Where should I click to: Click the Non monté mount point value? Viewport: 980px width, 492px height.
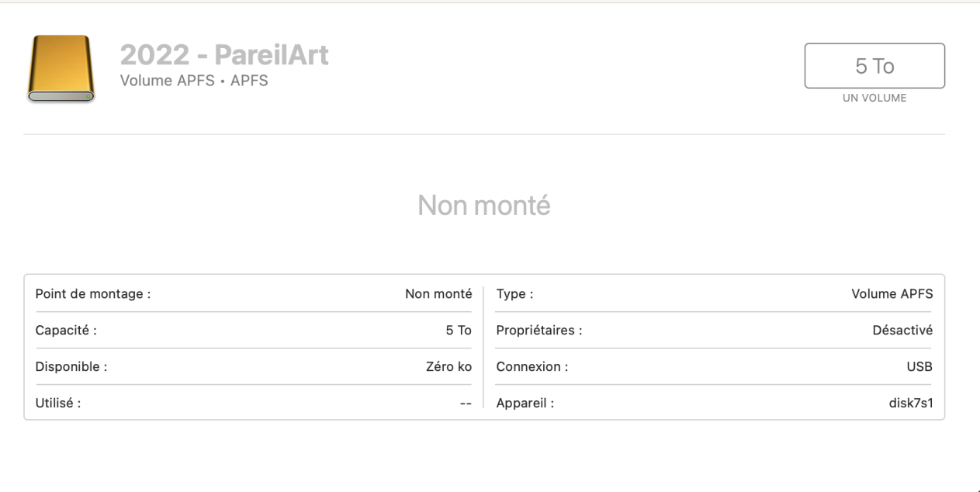pyautogui.click(x=438, y=294)
